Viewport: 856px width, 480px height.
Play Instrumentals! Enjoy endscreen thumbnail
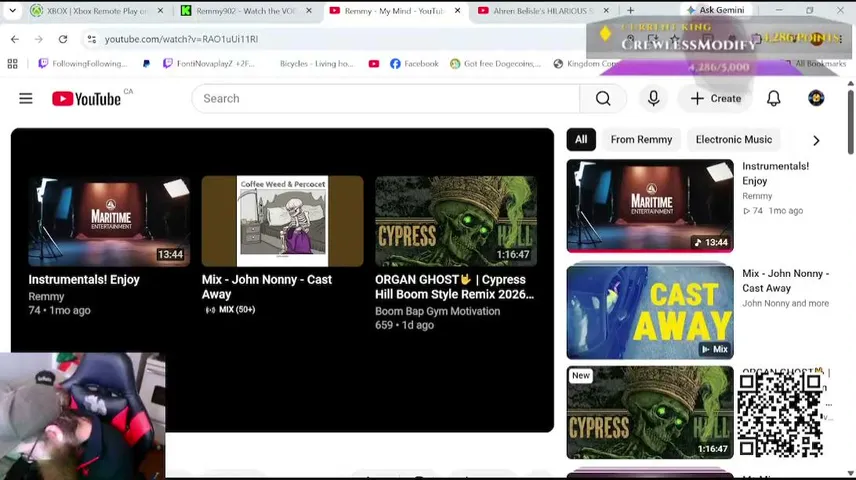click(109, 221)
